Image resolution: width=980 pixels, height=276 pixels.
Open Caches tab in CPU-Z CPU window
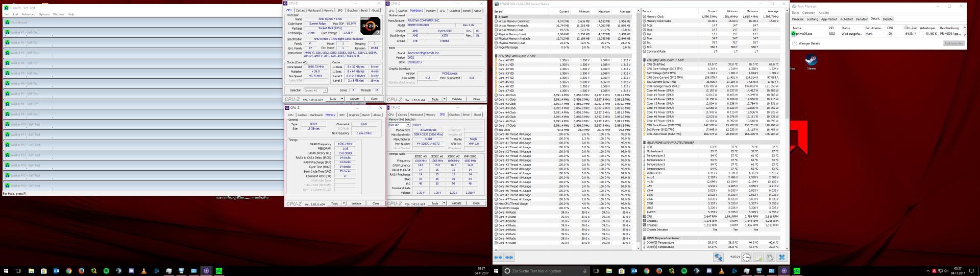300,10
